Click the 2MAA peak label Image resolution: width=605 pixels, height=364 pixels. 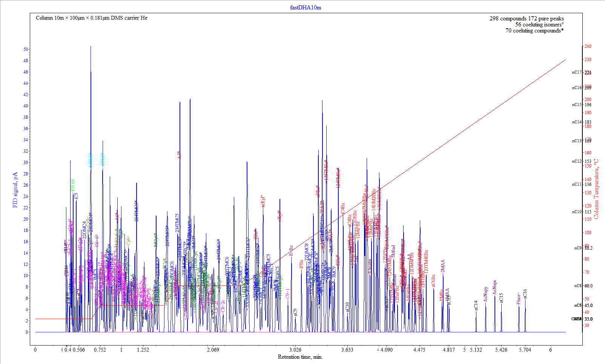443,266
